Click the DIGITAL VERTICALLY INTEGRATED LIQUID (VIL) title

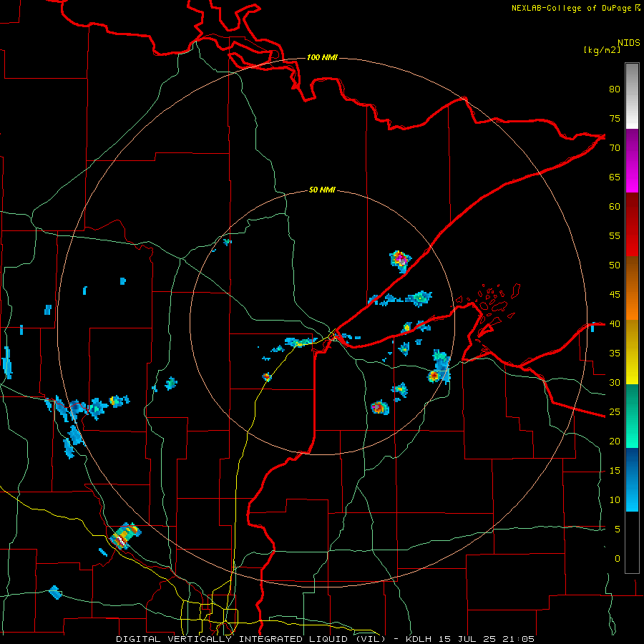pyautogui.click(x=251, y=639)
